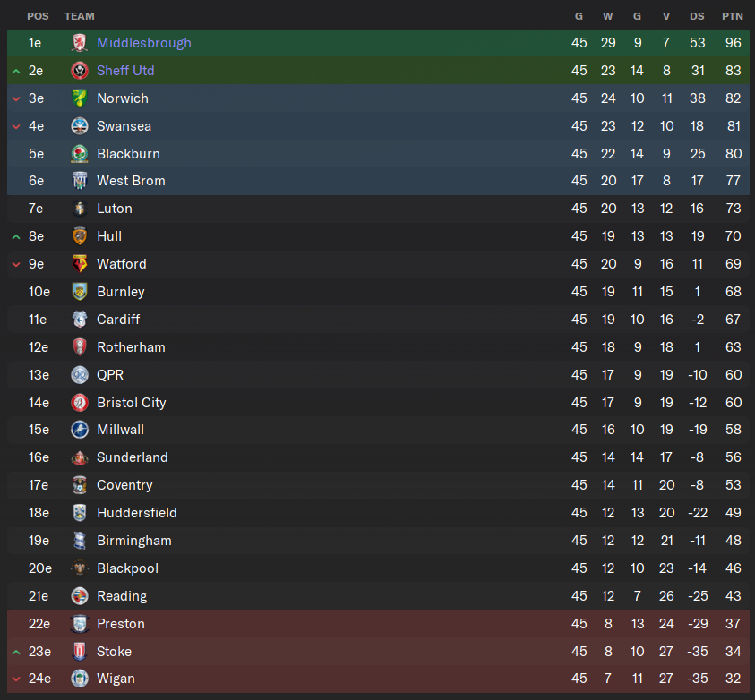Click the Hull position-up arrow
Screen dimensions: 755x700
click(x=16, y=236)
